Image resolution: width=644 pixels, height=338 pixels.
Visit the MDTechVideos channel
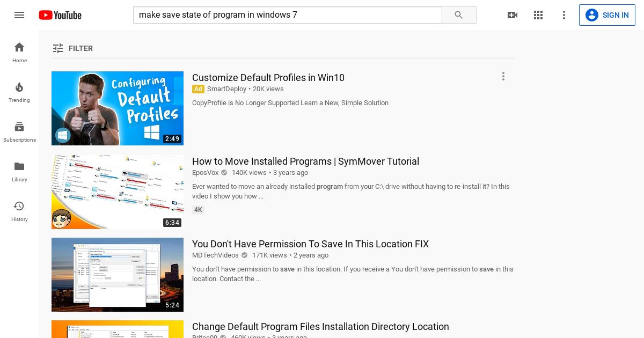(215, 255)
